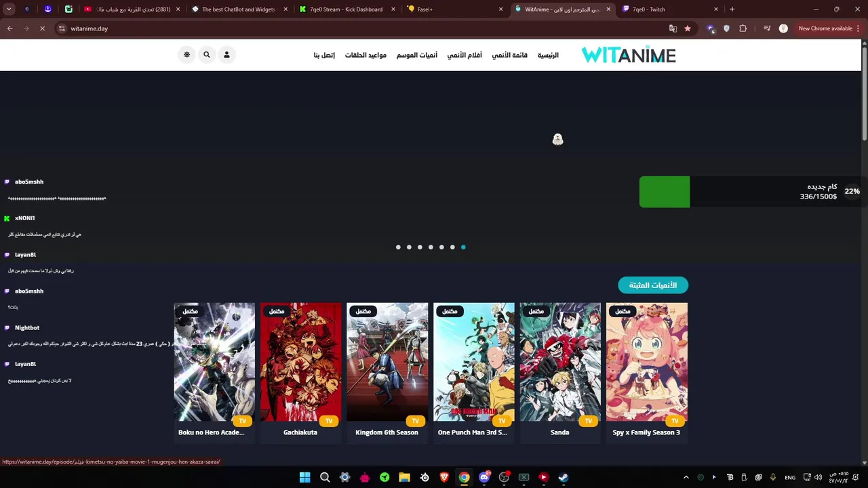Open the site information icon in the address bar
The image size is (868, 488).
point(62,28)
